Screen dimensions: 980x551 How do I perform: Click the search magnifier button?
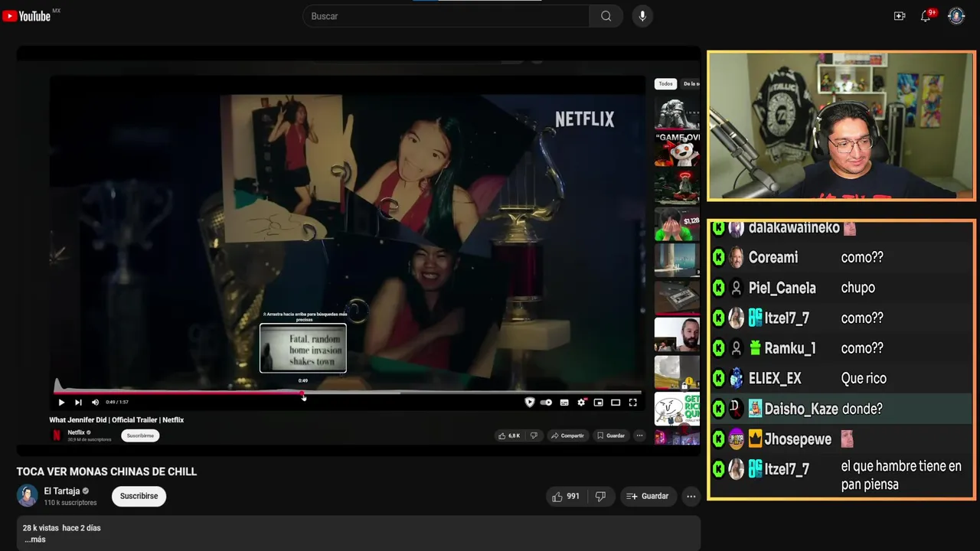tap(606, 16)
